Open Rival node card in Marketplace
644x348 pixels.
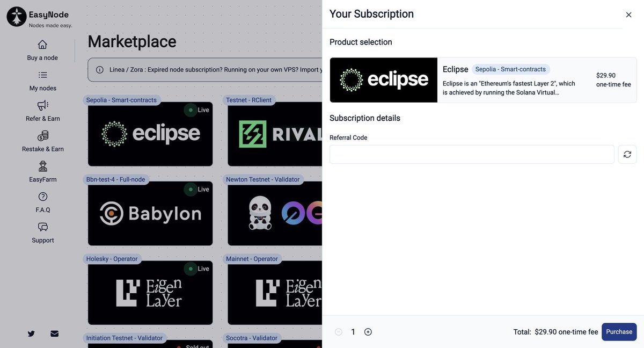coord(275,134)
